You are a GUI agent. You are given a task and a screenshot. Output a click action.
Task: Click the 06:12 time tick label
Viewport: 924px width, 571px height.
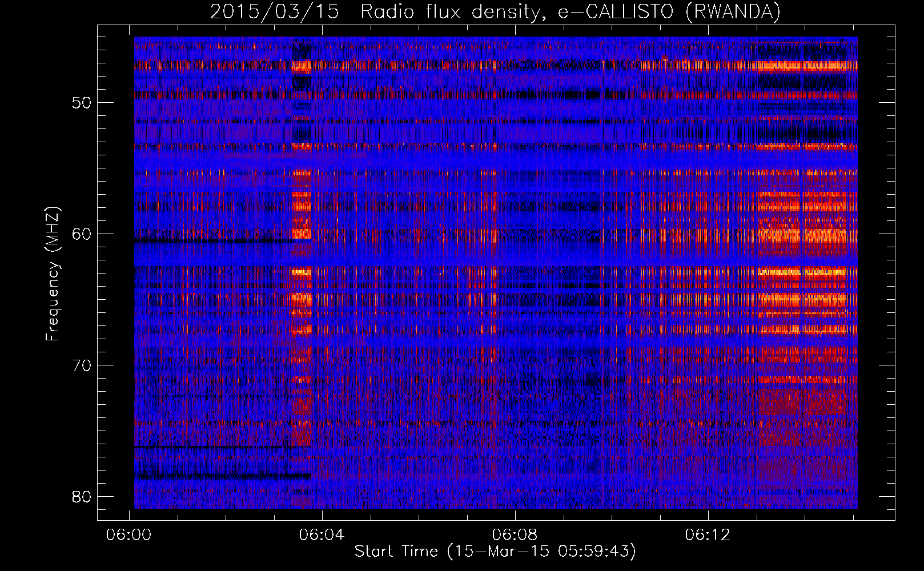point(708,534)
